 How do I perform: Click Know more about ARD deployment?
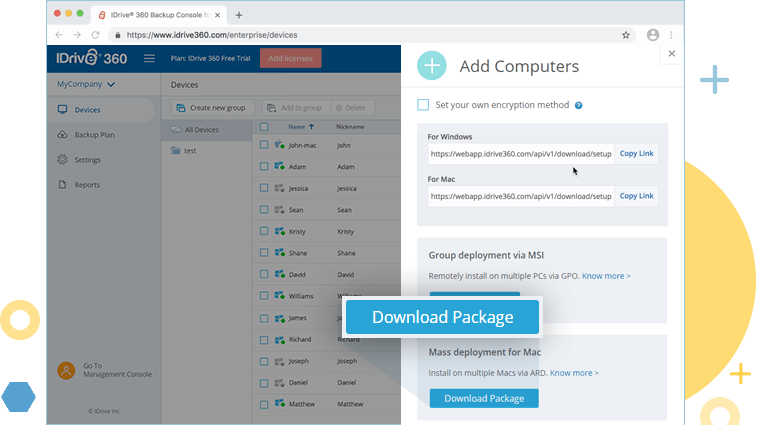574,373
